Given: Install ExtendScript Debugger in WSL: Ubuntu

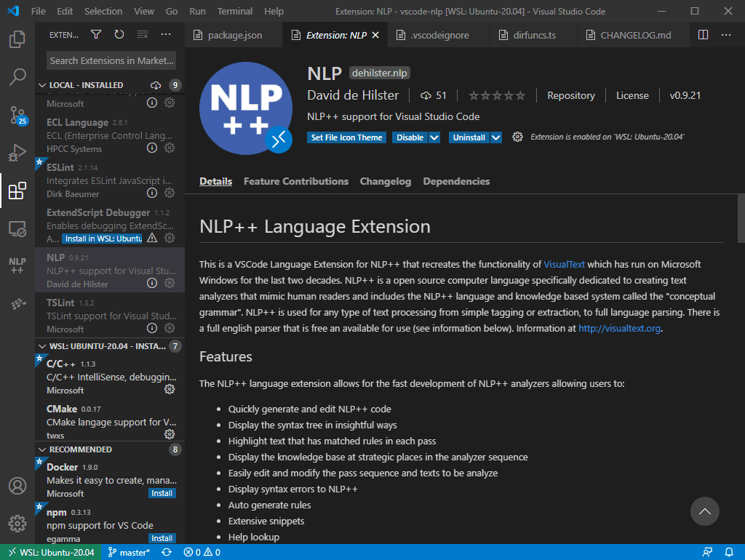Looking at the screenshot, I should pos(103,239).
